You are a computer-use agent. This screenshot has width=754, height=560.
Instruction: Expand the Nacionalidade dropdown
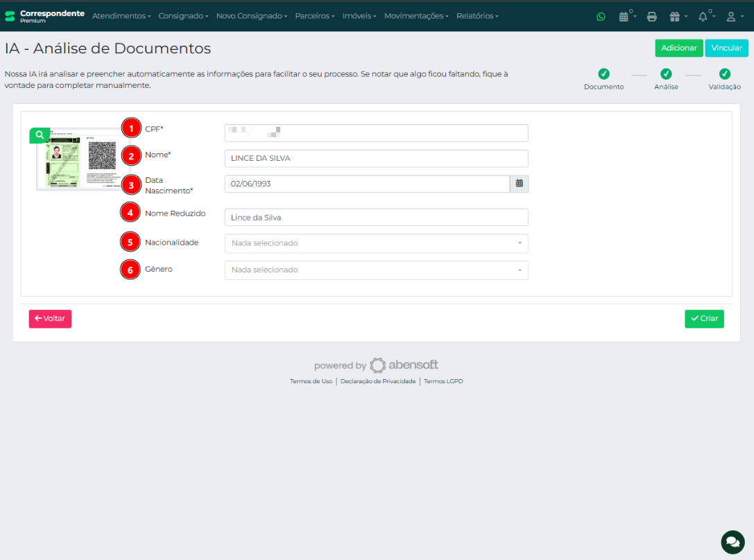pyautogui.click(x=376, y=243)
